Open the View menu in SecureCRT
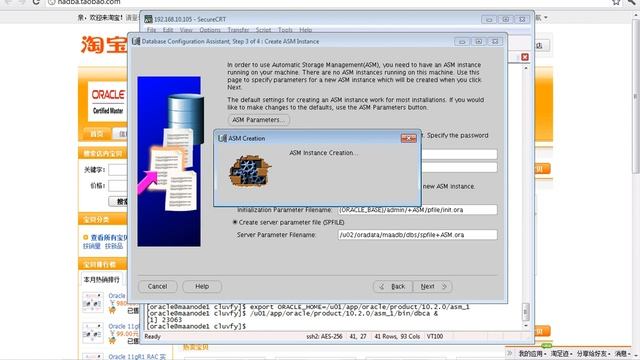640x360 pixels. (x=186, y=30)
